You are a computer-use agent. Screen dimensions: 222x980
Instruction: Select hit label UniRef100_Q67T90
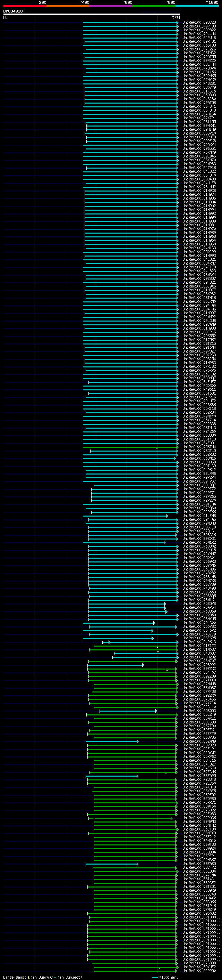(x=199, y=726)
